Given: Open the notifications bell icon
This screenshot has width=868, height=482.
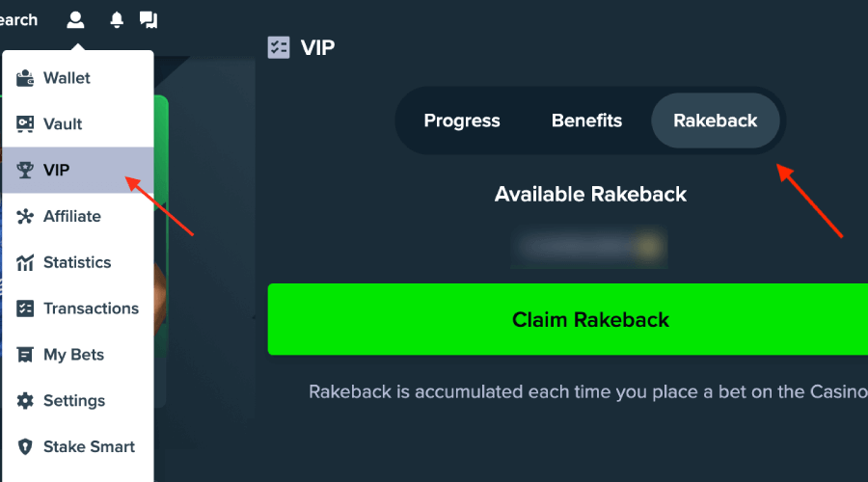Looking at the screenshot, I should tap(117, 19).
